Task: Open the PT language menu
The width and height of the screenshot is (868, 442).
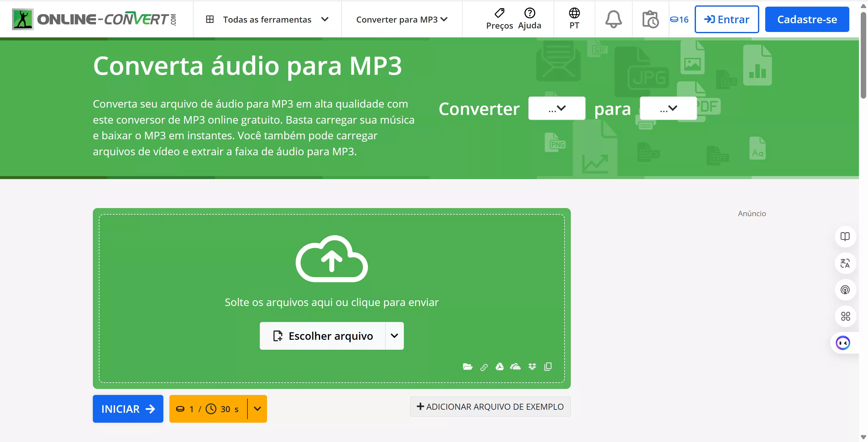Action: pyautogui.click(x=574, y=19)
